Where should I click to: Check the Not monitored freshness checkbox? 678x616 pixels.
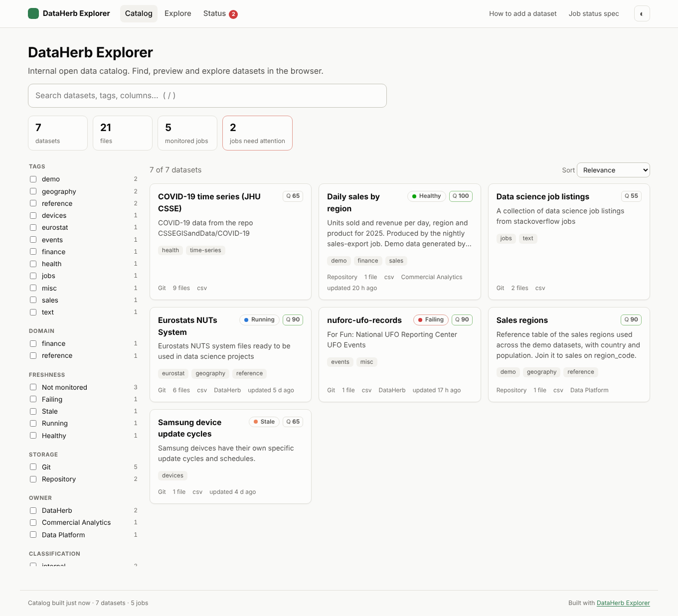tap(33, 387)
